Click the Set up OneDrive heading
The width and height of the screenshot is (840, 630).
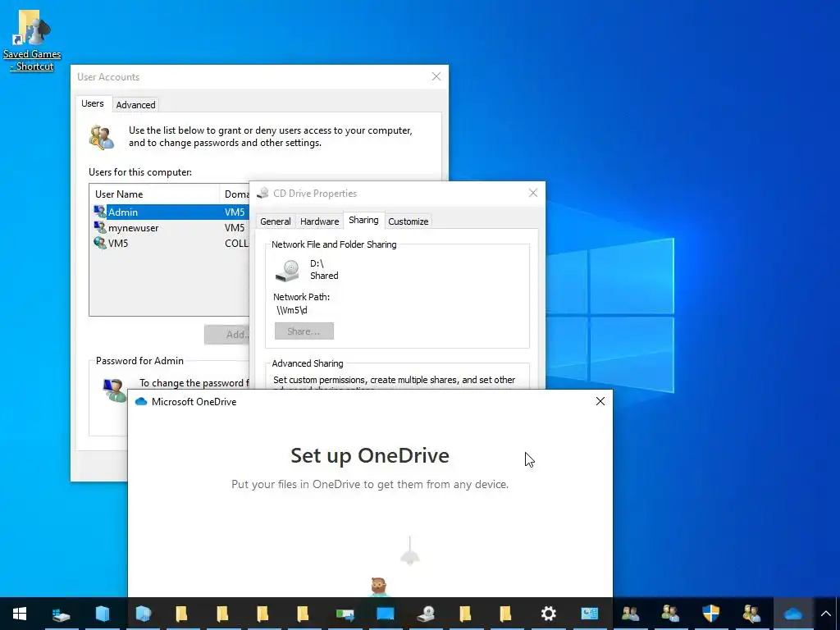click(x=370, y=455)
